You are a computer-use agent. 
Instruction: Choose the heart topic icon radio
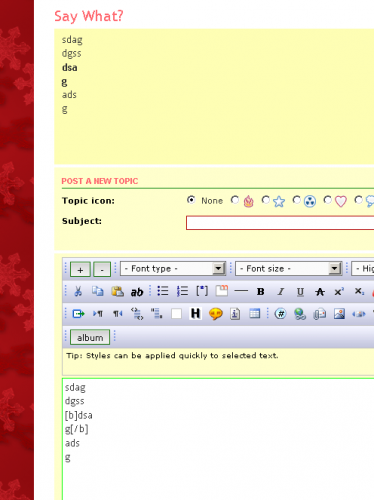click(x=327, y=200)
